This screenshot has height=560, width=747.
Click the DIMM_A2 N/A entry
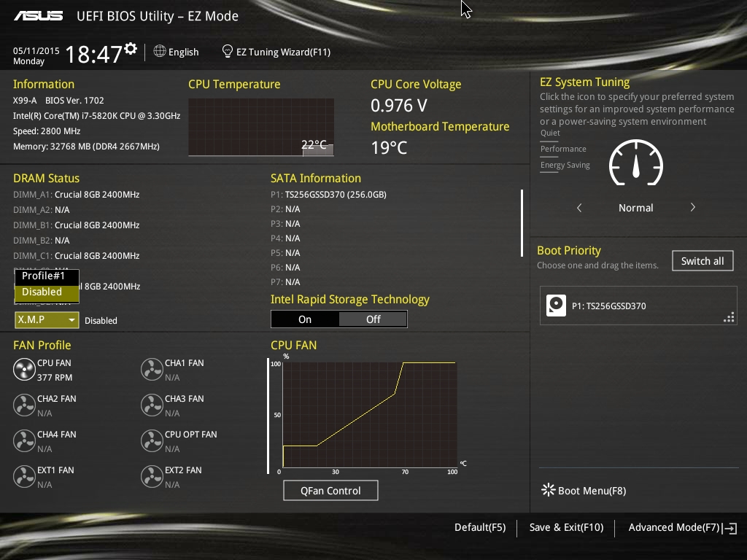42,209
